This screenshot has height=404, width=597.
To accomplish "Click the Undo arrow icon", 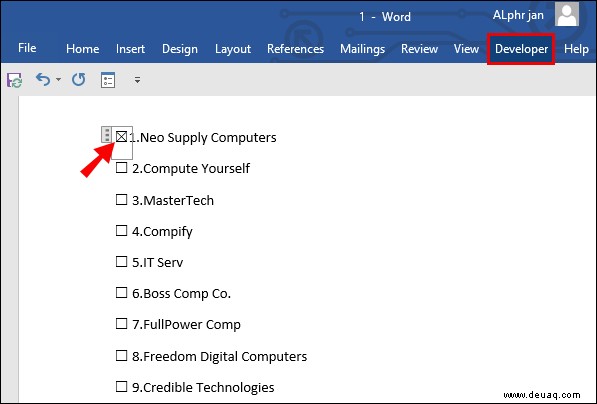I will click(x=43, y=80).
